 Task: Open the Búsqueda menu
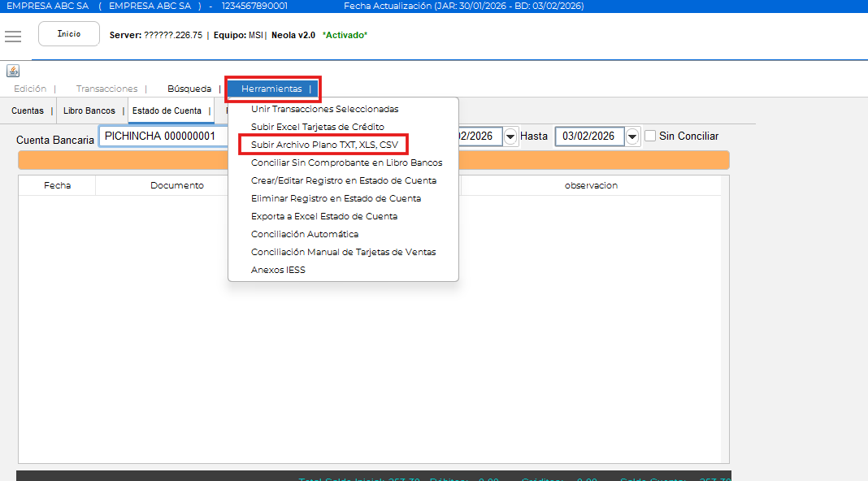pos(189,89)
